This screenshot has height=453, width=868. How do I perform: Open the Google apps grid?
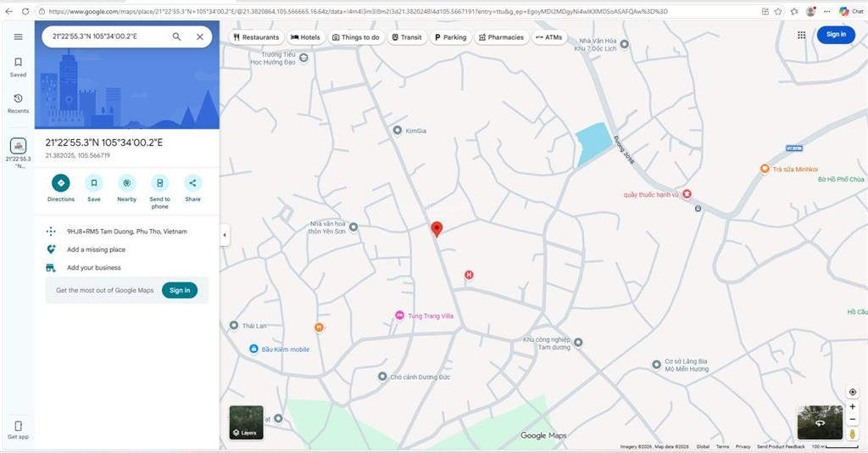coord(801,35)
